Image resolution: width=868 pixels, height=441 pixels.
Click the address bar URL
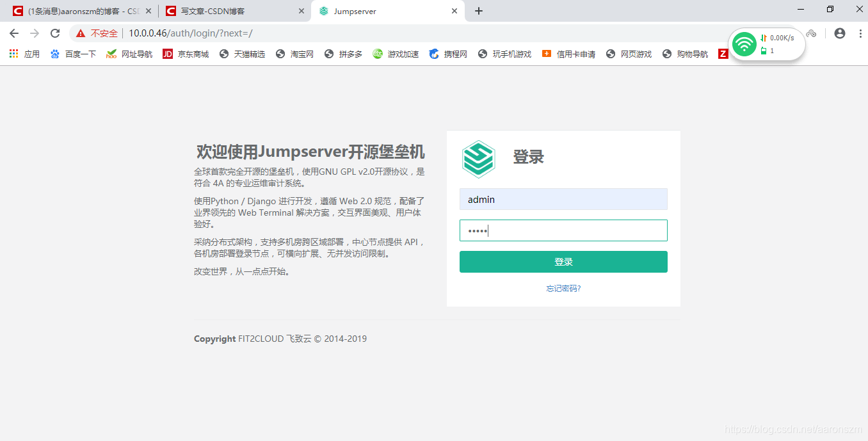[191, 33]
